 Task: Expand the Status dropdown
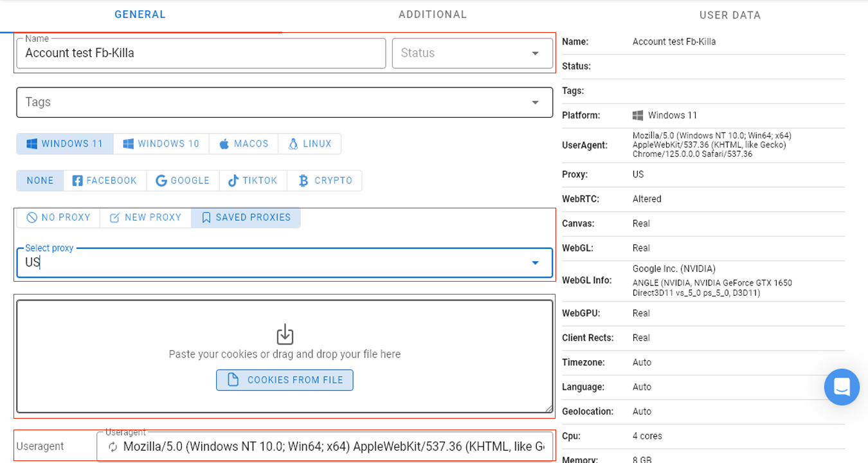(x=535, y=53)
